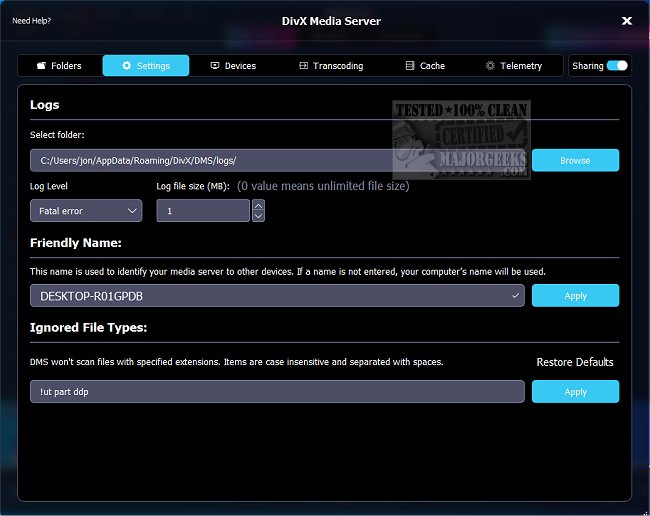Open the Transcoding tab
The image size is (650, 516).
point(331,65)
